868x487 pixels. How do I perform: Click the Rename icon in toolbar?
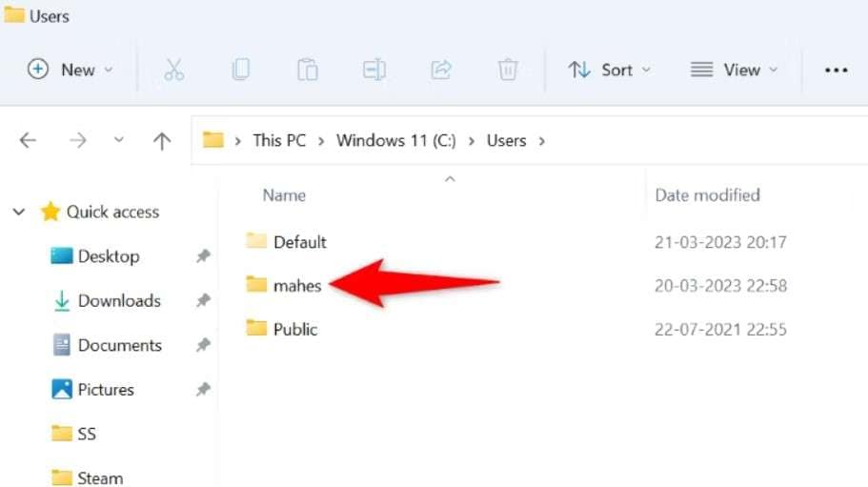point(374,71)
